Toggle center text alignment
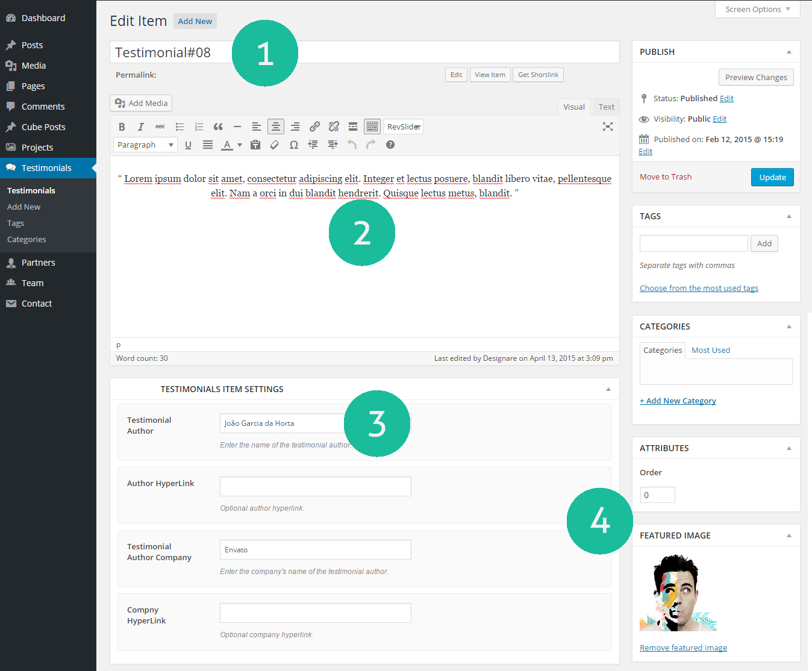The image size is (812, 671). click(x=276, y=126)
